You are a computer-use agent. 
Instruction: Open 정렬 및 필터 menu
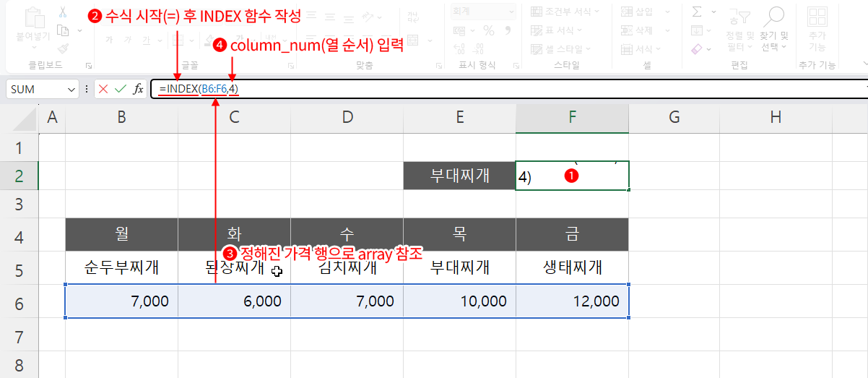(739, 29)
